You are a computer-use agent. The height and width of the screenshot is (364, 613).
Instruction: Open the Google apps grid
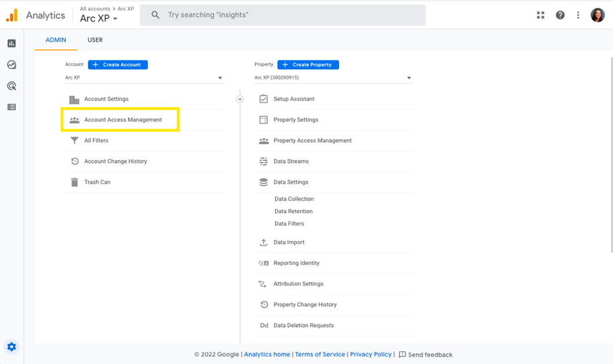(x=541, y=15)
